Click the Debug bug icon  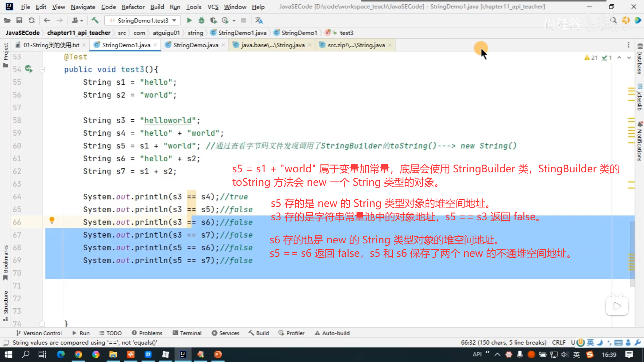coord(201,20)
